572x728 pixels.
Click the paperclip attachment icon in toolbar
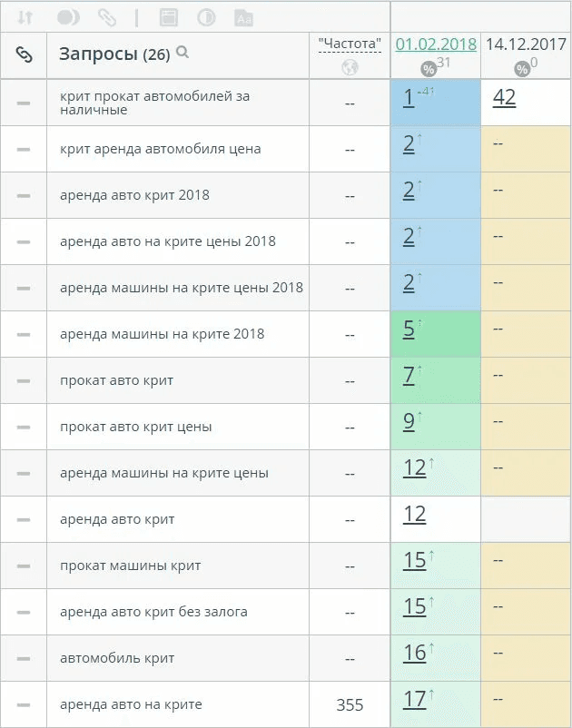(107, 17)
